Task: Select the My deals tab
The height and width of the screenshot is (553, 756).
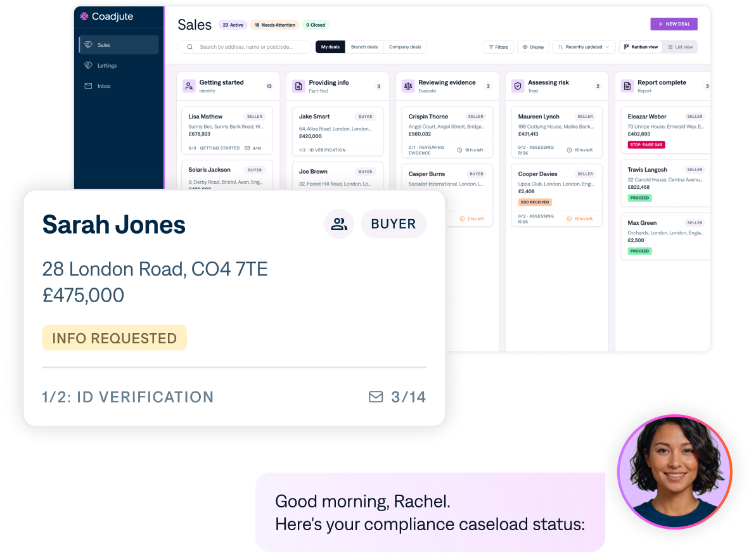Action: [330, 47]
